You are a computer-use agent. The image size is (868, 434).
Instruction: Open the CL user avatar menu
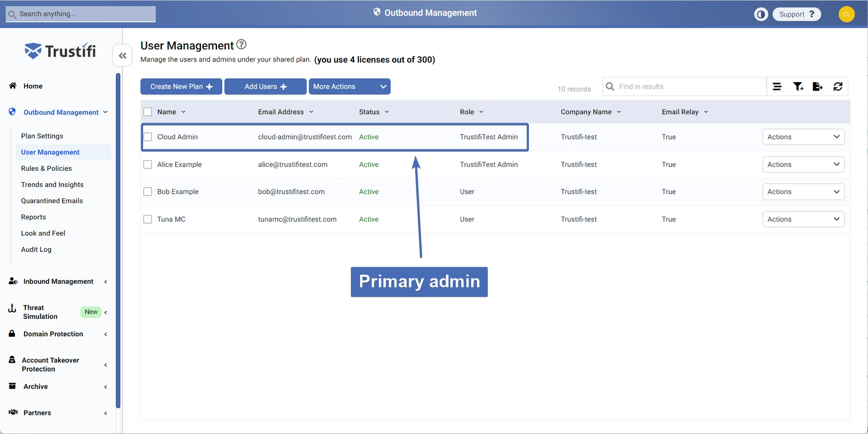click(x=846, y=14)
